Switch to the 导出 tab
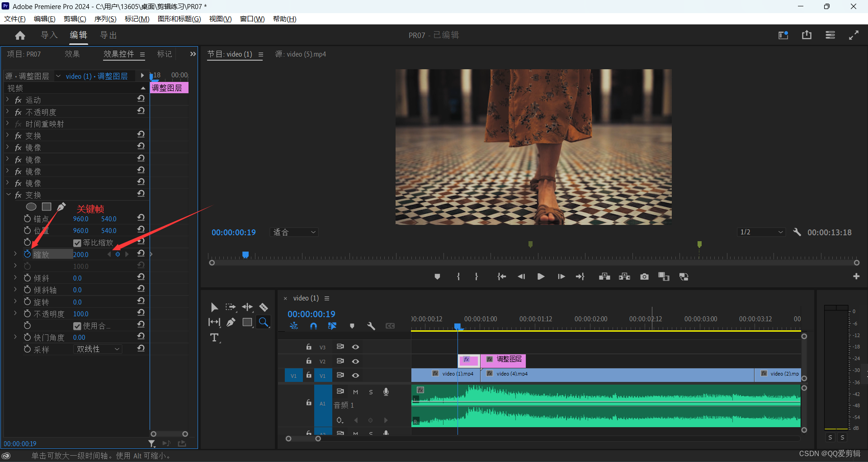 [x=108, y=35]
